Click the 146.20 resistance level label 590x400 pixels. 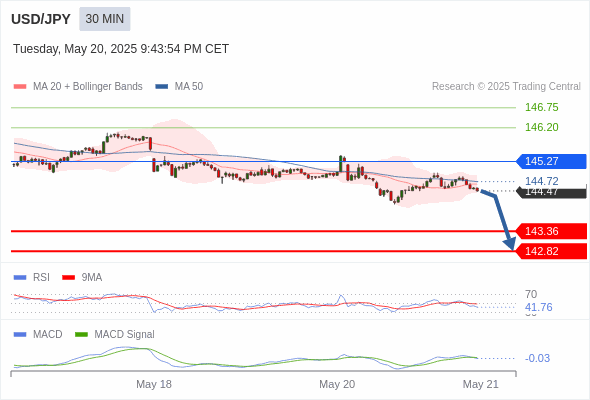(x=542, y=128)
